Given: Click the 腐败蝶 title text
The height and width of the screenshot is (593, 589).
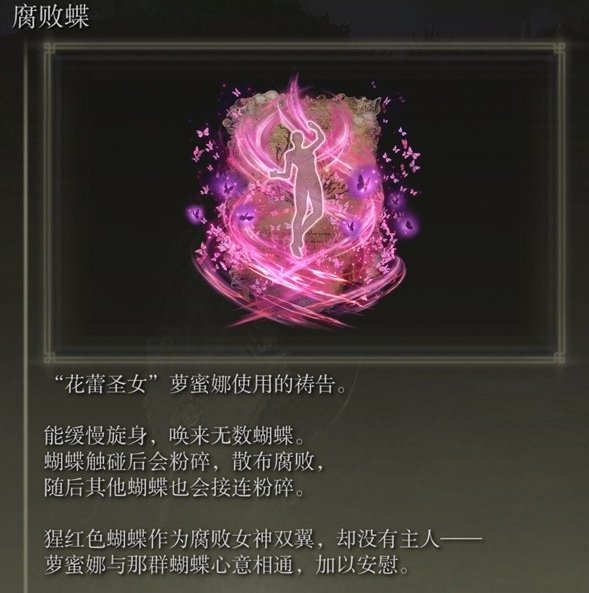Looking at the screenshot, I should click(x=51, y=17).
